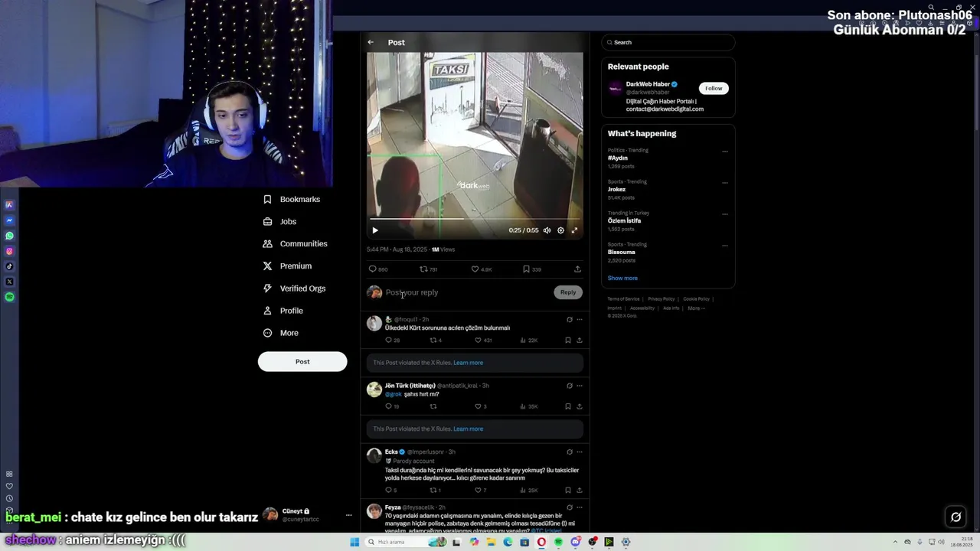Seek in the video progress bar
Viewport: 980px width, 551px height.
[475, 219]
